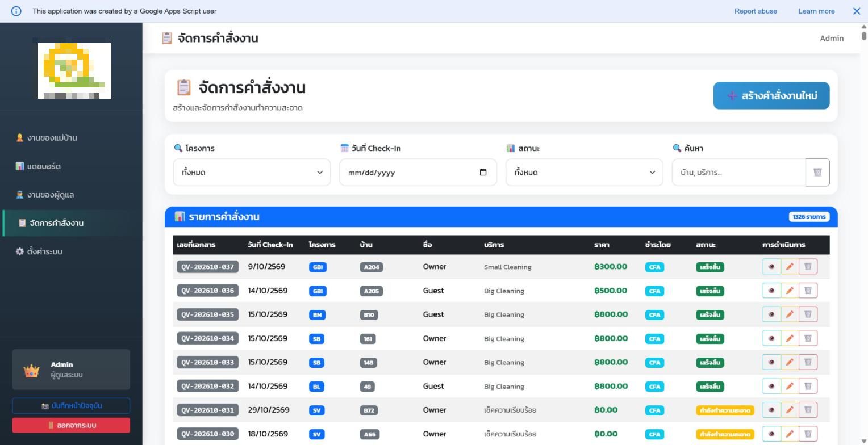Clear filters with the trash button beside search
The width and height of the screenshot is (868, 445).
tap(817, 173)
